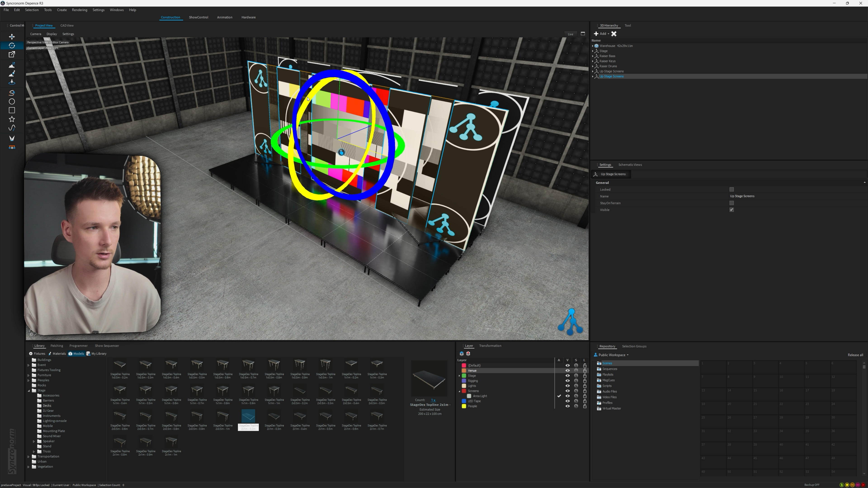Click the terrain paint brush tool
The width and height of the screenshot is (868, 488).
[x=12, y=73]
